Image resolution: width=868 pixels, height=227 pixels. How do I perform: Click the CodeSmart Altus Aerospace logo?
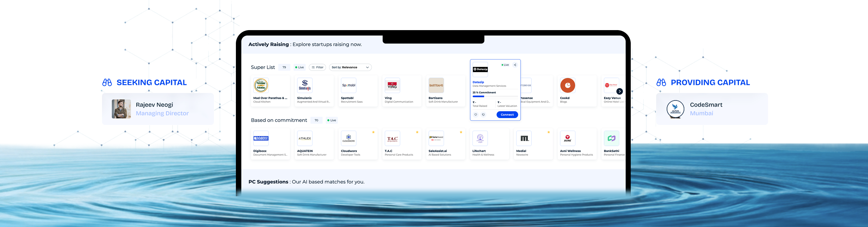click(675, 109)
